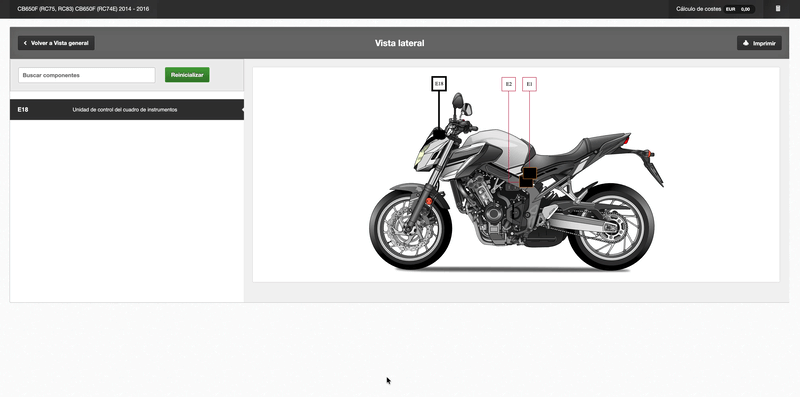This screenshot has width=800, height=397.
Task: Go back via Volver a Vista general
Action: point(56,43)
